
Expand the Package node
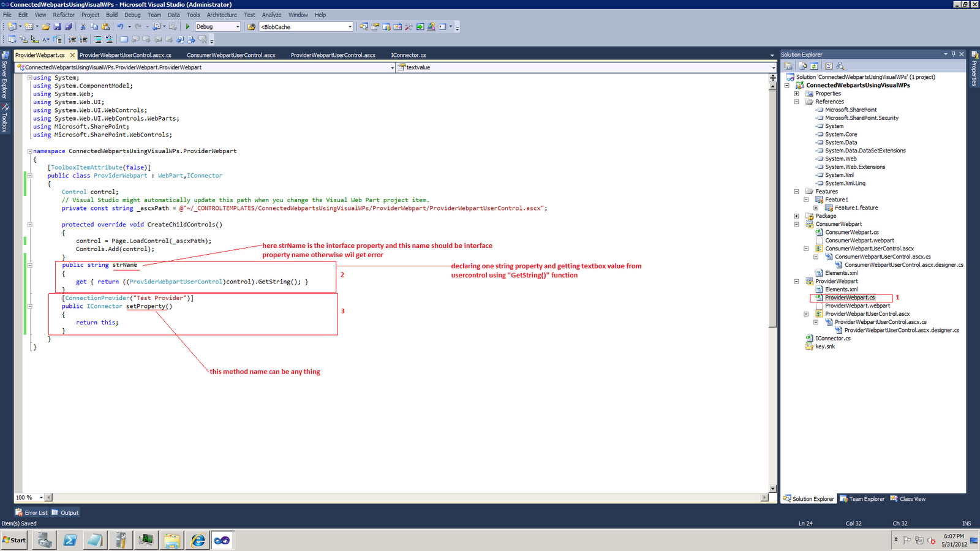tap(796, 216)
